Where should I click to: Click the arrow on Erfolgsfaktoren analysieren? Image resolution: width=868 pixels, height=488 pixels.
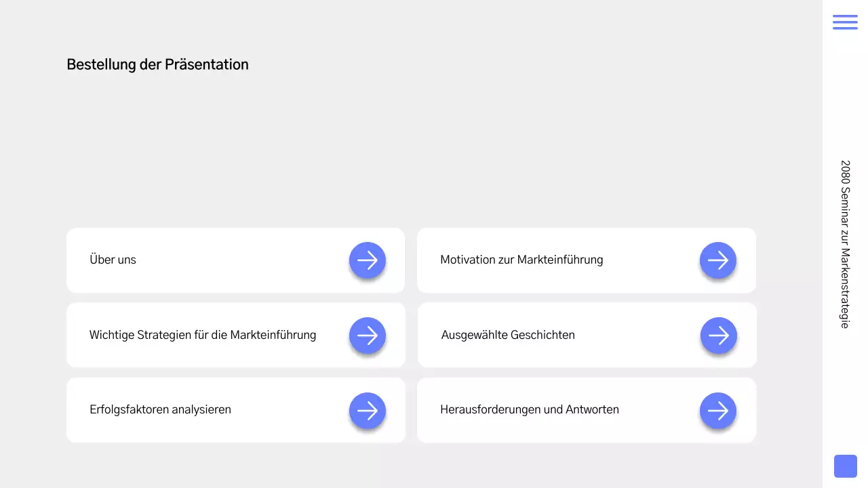pos(367,410)
